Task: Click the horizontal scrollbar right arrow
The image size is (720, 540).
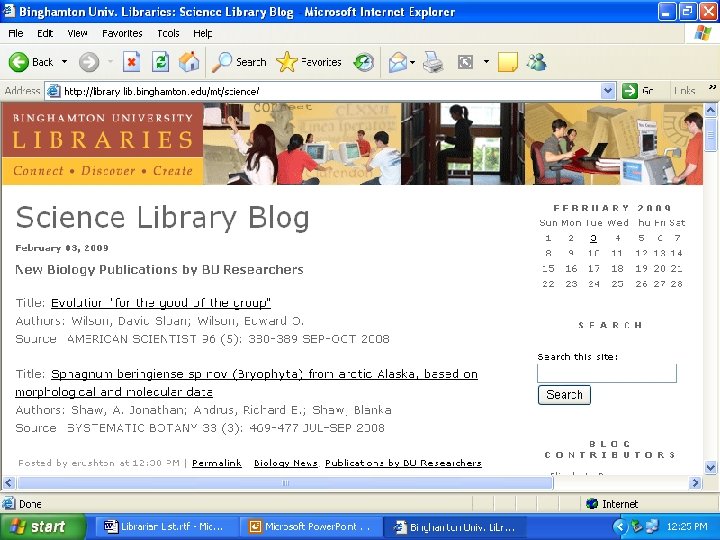Action: click(x=695, y=483)
